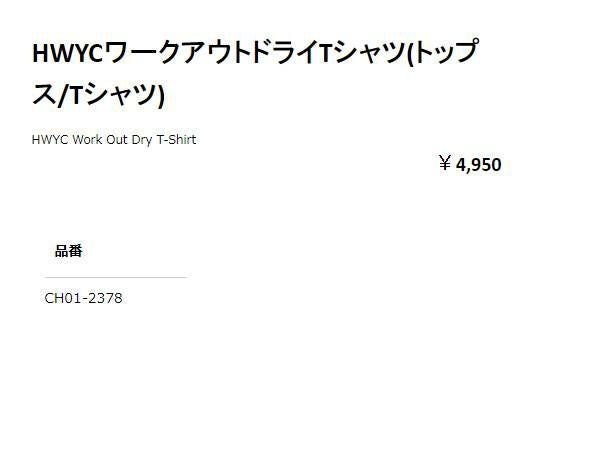
Task: Click "ス/Tシャツ)" on the second title line
Action: tap(98, 95)
